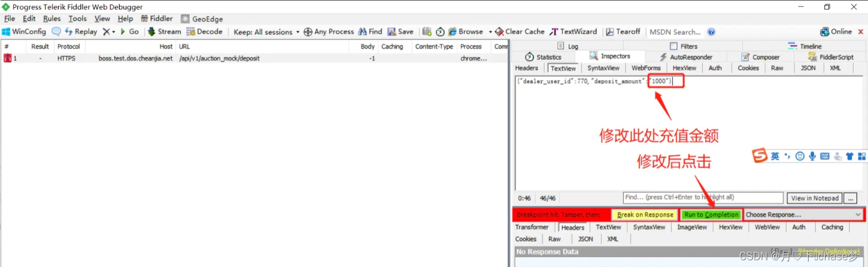This screenshot has height=267, width=868.
Task: Select request SyntaxView tab
Action: pyautogui.click(x=604, y=68)
